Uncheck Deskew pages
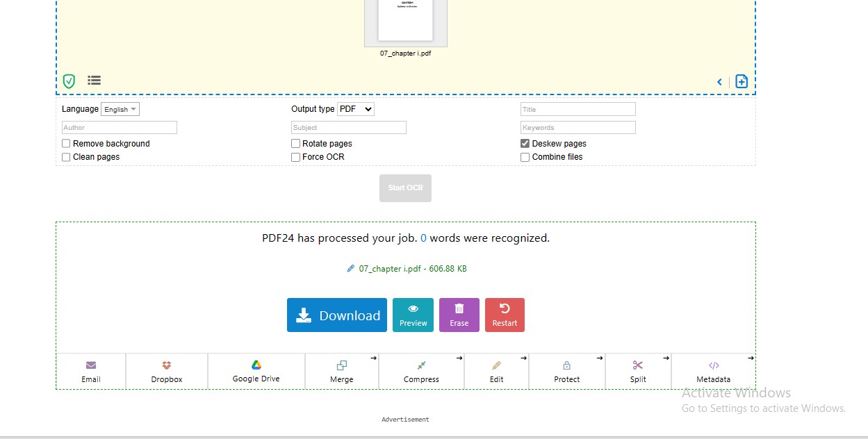 [525, 144]
